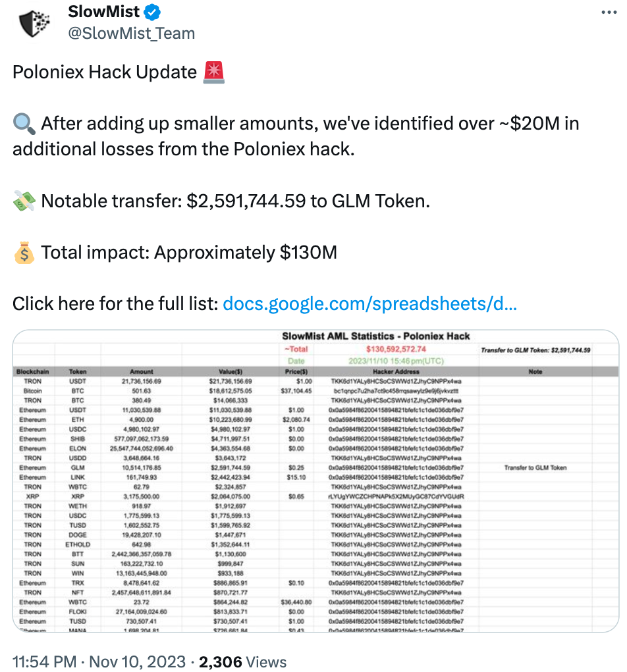Click the money bag emoji
Screen dimensions: 627x672
pos(24,253)
